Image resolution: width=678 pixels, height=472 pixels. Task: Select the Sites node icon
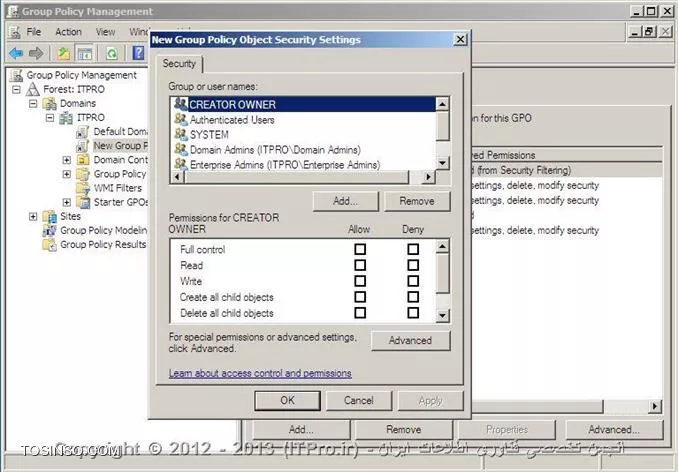point(50,217)
